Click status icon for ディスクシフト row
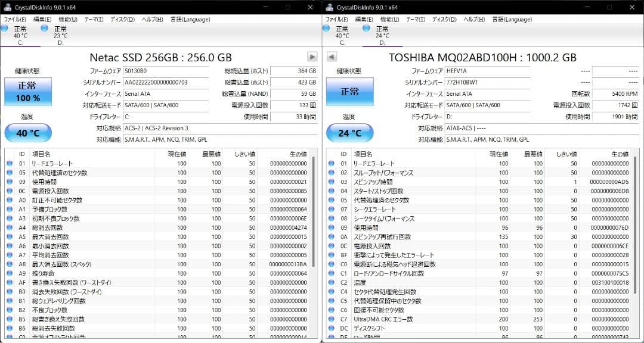This screenshot has height=343, width=644. (332, 328)
